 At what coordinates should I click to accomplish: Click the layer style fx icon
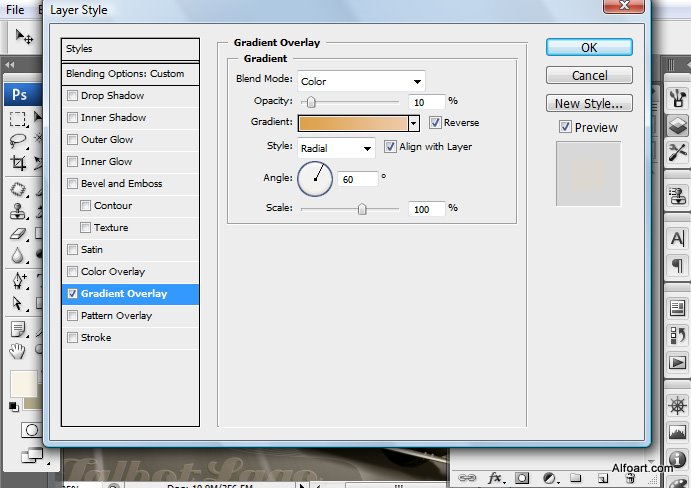494,478
